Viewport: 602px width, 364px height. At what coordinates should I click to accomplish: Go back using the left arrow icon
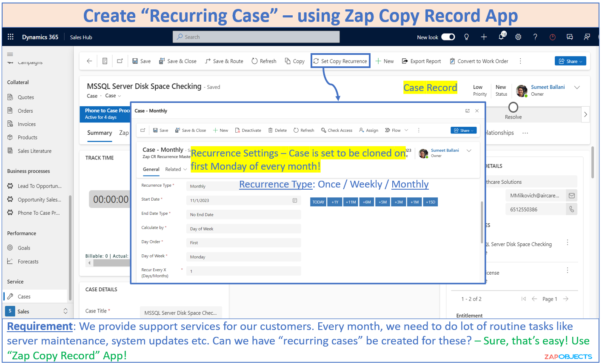pyautogui.click(x=89, y=61)
